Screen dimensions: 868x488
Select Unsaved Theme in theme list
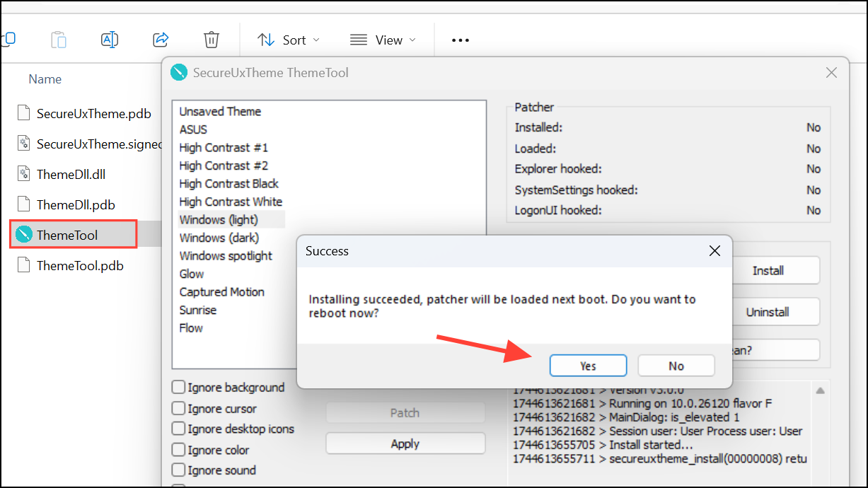pos(220,112)
